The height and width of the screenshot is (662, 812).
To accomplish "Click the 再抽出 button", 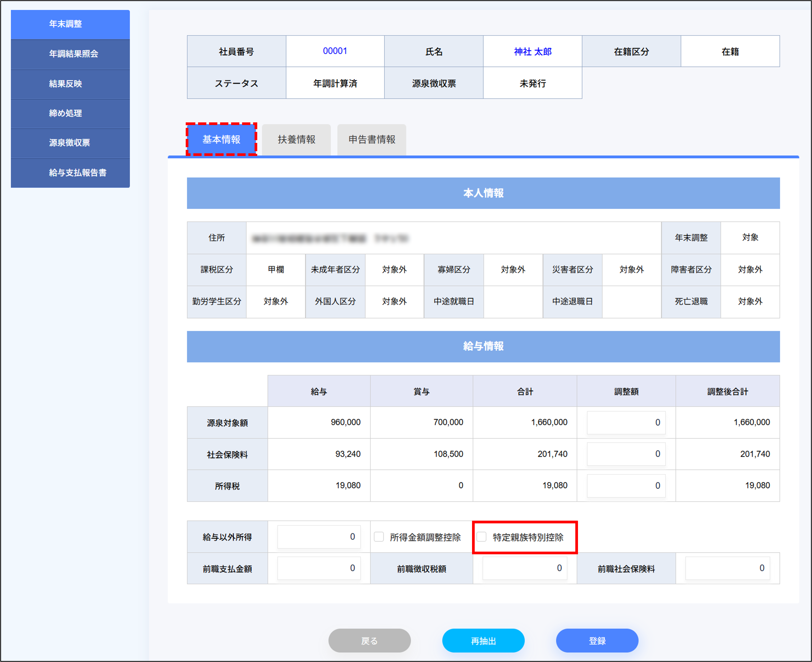I will [483, 641].
